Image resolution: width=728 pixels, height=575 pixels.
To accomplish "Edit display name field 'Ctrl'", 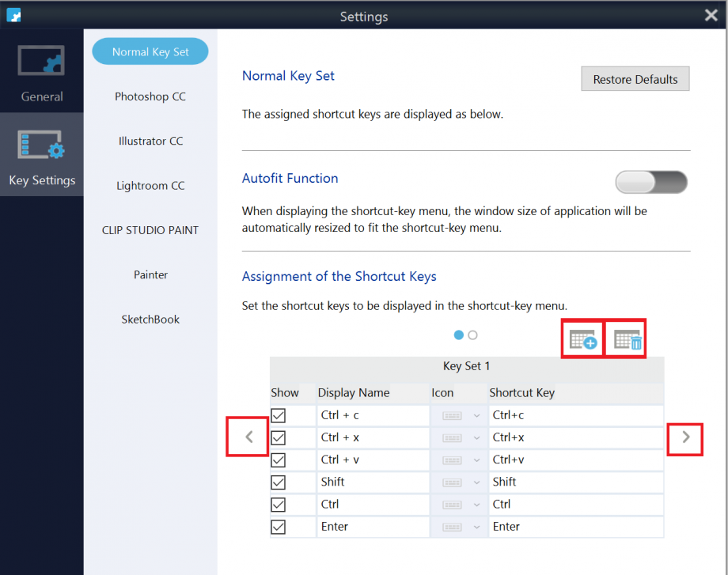I will click(373, 505).
